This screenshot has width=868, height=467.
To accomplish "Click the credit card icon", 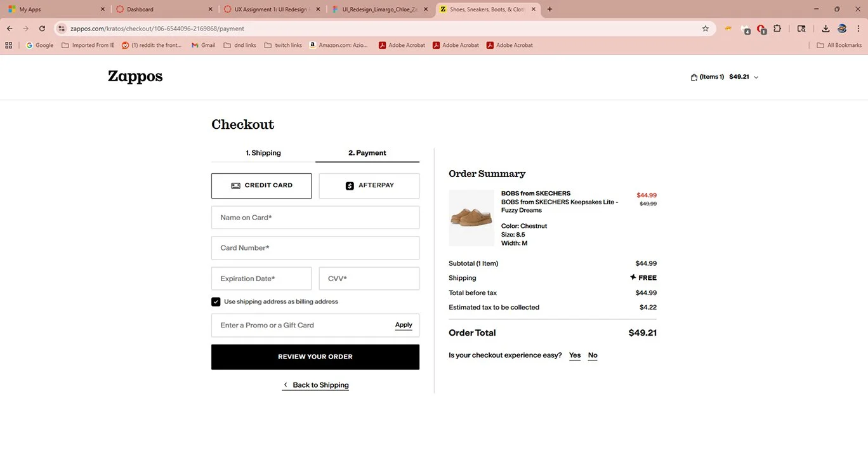I will pos(235,186).
